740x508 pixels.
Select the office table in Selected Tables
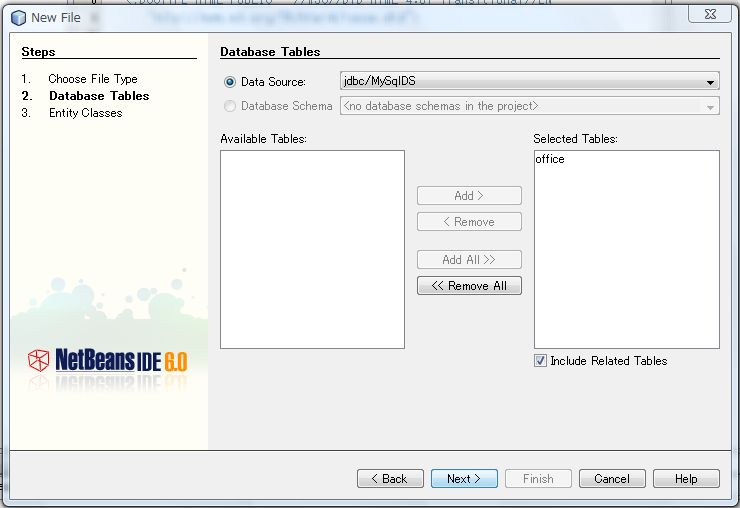point(550,159)
